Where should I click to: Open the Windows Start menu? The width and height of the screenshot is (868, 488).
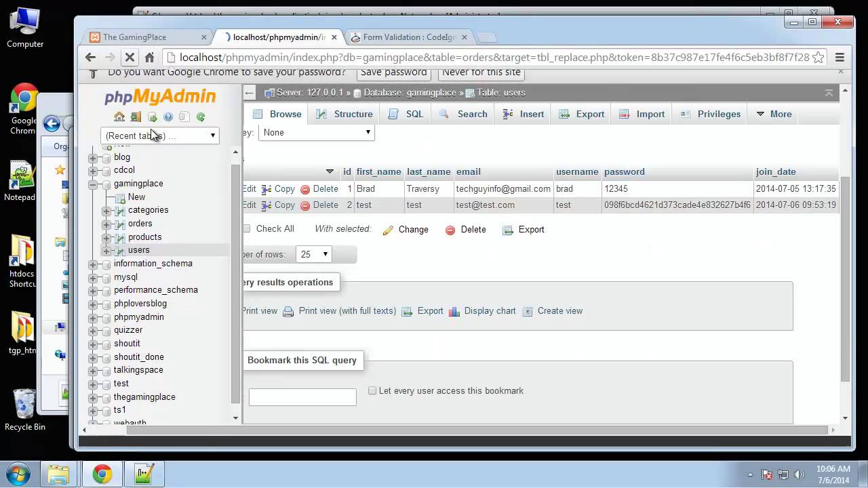(18, 473)
